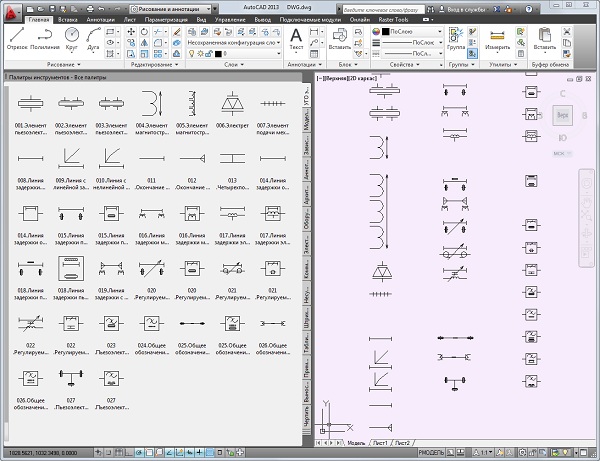Select the Полилиния polyline tool
Image resolution: width=600 pixels, height=461 pixels.
43,37
